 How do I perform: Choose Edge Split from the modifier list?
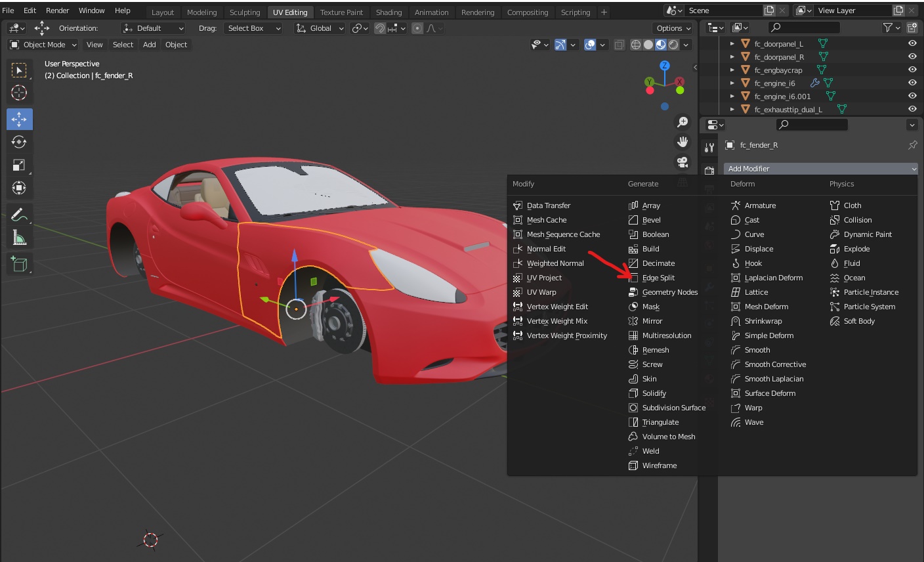click(x=658, y=278)
